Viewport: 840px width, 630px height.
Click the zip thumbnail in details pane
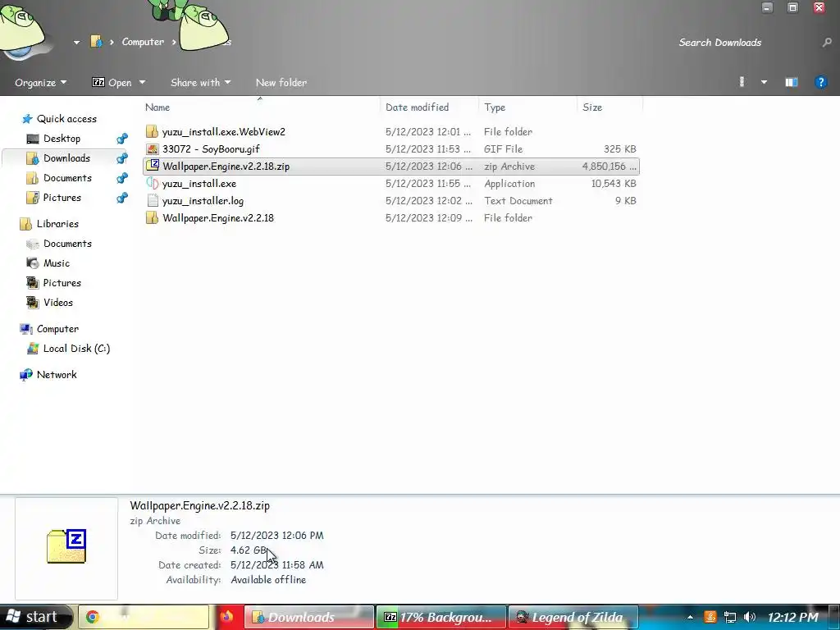[66, 546]
